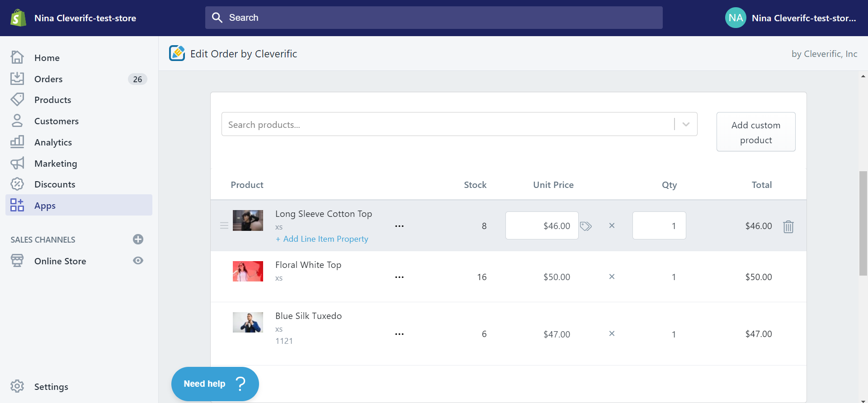This screenshot has width=868, height=403.
Task: Open Settings from the sidebar
Action: [x=51, y=387]
